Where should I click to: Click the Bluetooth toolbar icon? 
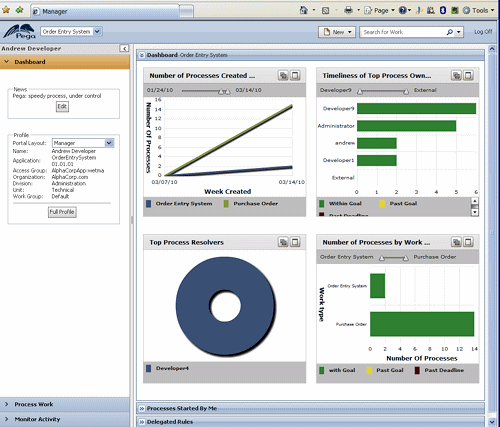[443, 10]
